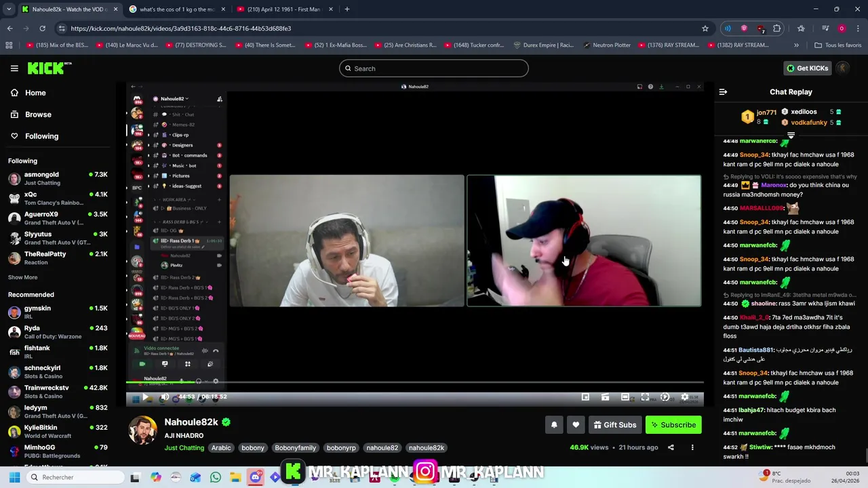The height and width of the screenshot is (488, 868).
Task: Reload the page
Action: pyautogui.click(x=42, y=28)
